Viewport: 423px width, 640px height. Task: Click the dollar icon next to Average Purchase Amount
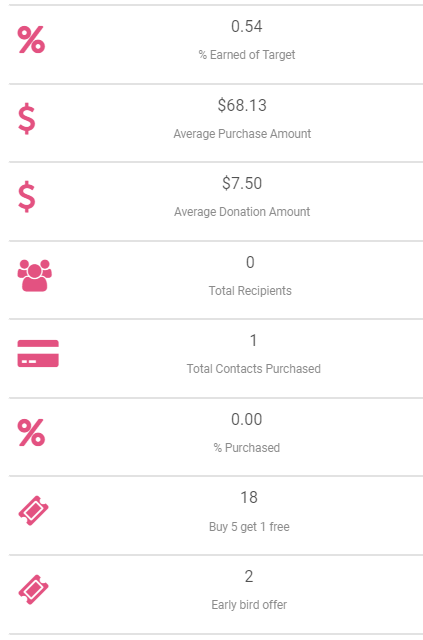coord(27,119)
